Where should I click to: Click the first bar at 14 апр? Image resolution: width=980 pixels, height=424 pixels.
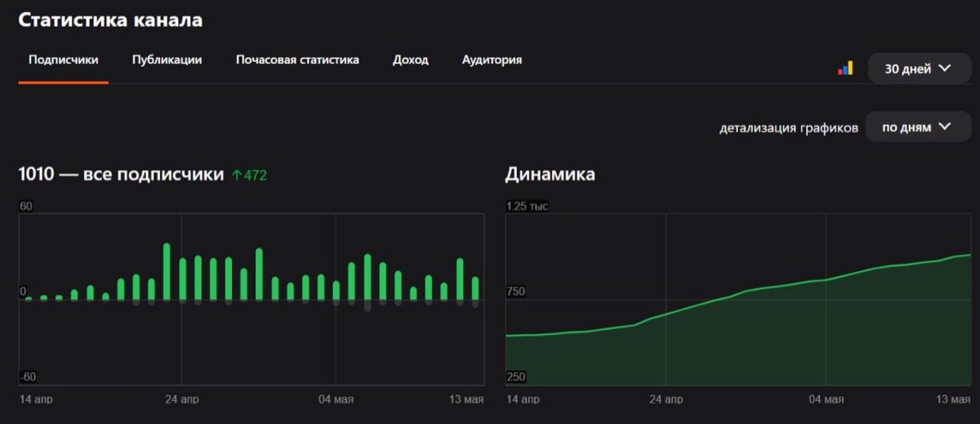click(29, 298)
